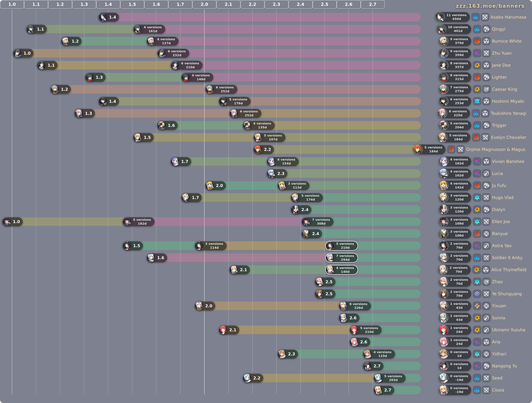Click Zhao's Defense specialty shield icon
Image resolution: width=532 pixels, height=403 pixels.
click(486, 282)
